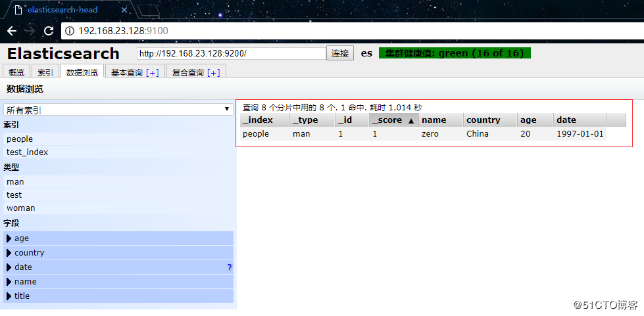Reload the page with the refresh icon
Screen dimensions: 644x316
point(49,31)
